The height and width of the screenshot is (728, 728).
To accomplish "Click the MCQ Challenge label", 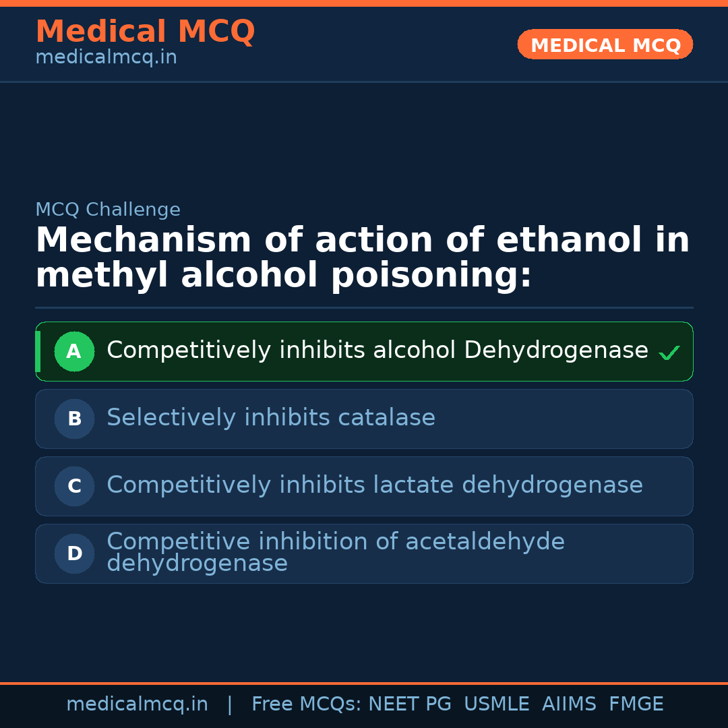I will point(108,210).
